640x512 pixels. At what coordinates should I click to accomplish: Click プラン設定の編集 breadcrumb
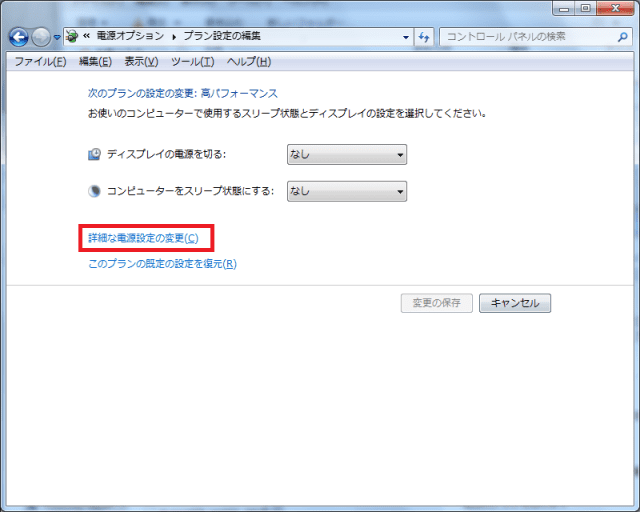(222, 36)
